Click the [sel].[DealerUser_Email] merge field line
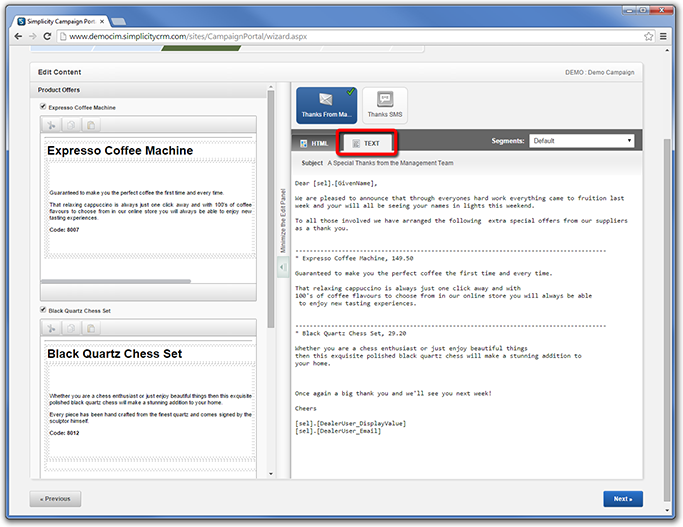683x527 pixels. (x=338, y=431)
